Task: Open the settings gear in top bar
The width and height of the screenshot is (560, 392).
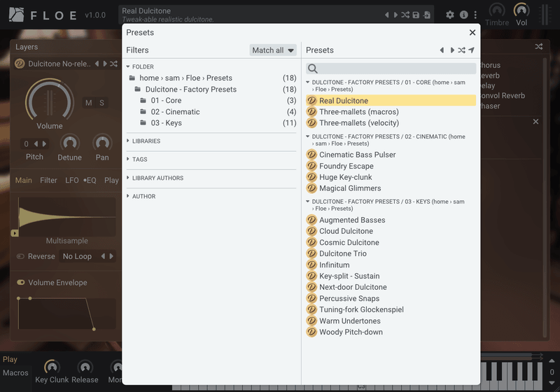Action: (450, 15)
